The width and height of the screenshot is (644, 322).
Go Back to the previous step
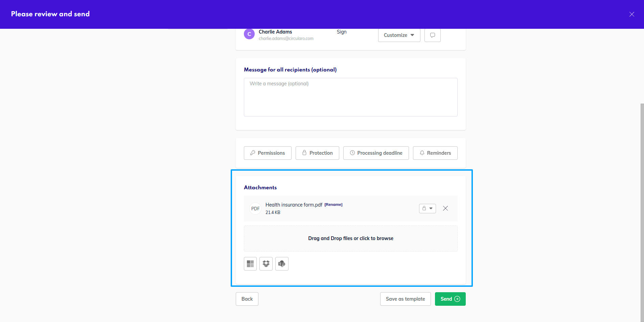tap(247, 299)
